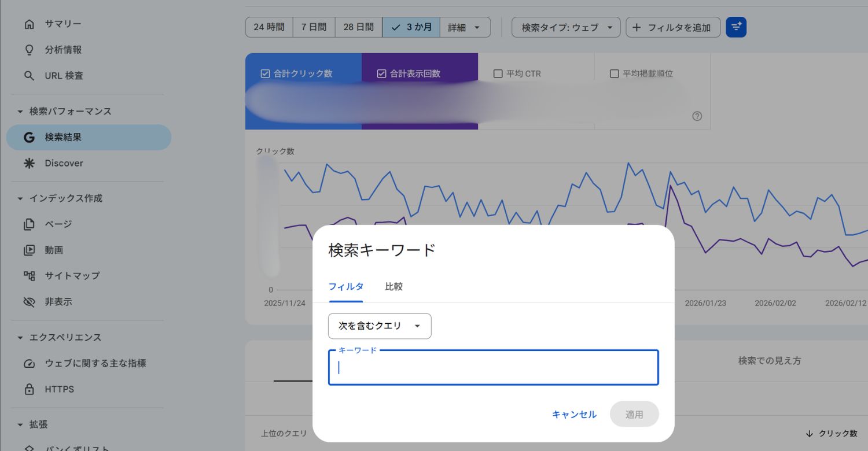Open the 詳細 date range dropdown
This screenshot has width=868, height=451.
(465, 27)
